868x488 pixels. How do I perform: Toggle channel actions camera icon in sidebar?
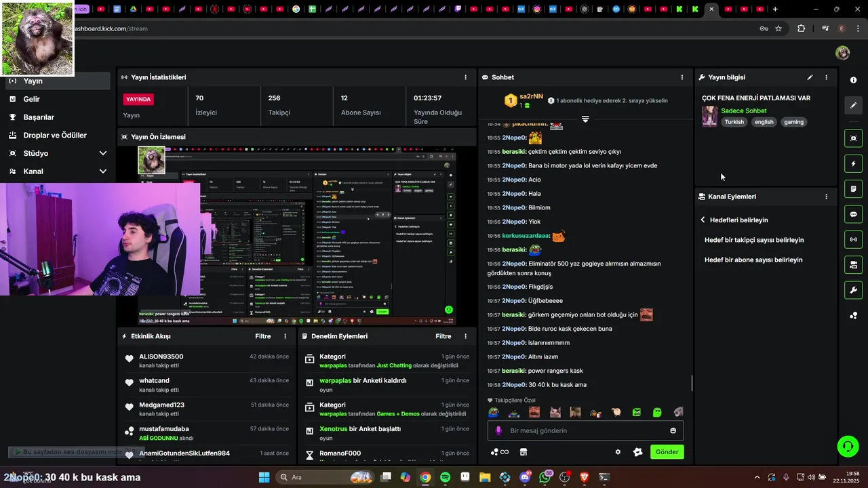pos(853,264)
